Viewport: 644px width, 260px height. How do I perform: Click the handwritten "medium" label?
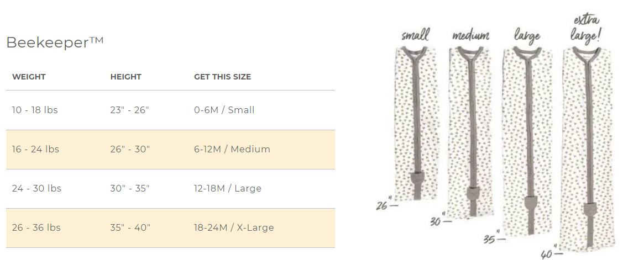[471, 36]
